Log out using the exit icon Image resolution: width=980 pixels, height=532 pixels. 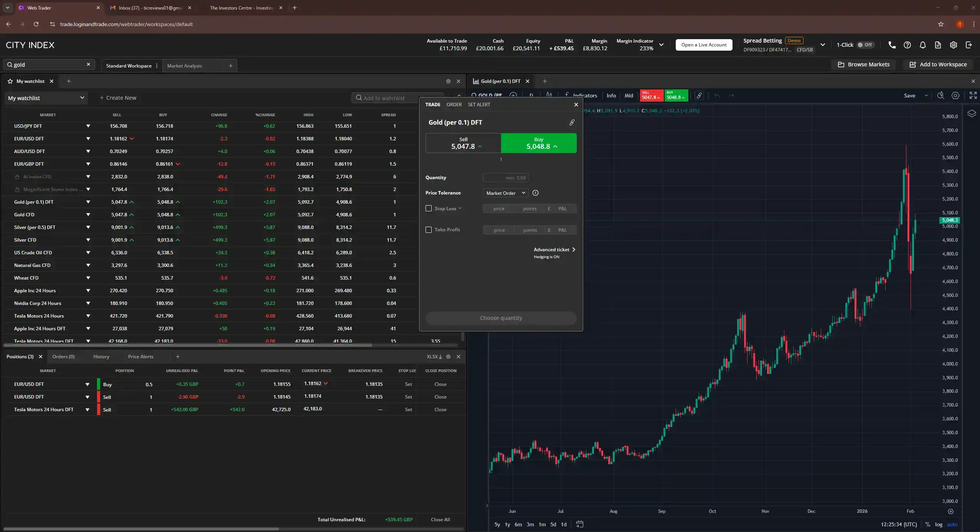(968, 45)
